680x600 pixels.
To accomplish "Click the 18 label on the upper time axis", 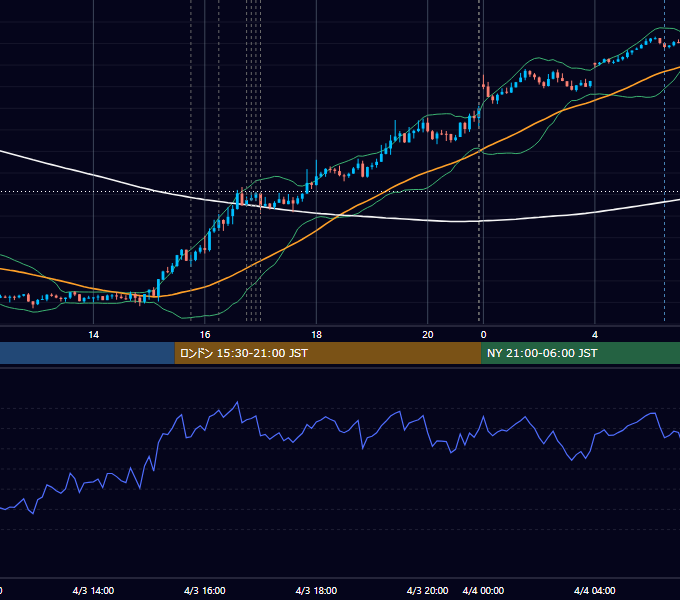I will 317,335.
